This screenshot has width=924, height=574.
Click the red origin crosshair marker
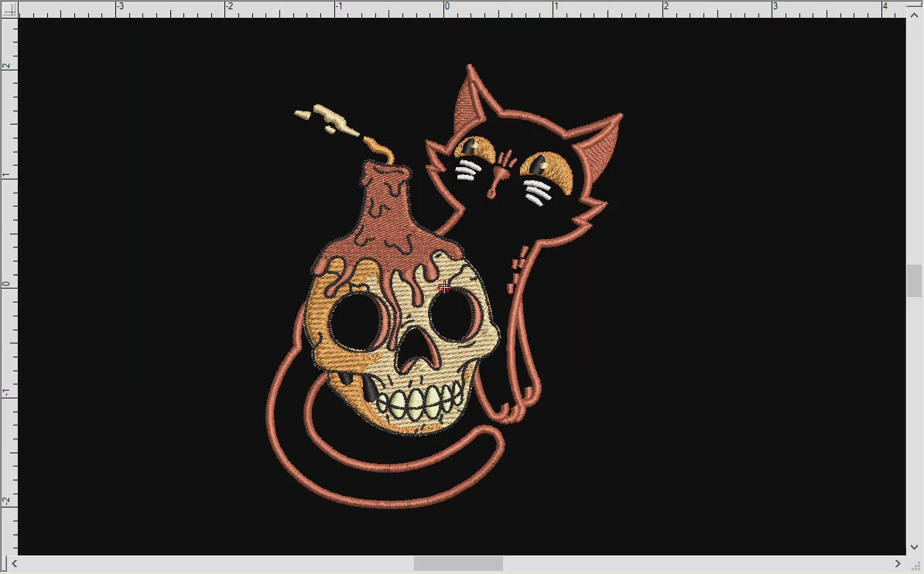[445, 287]
